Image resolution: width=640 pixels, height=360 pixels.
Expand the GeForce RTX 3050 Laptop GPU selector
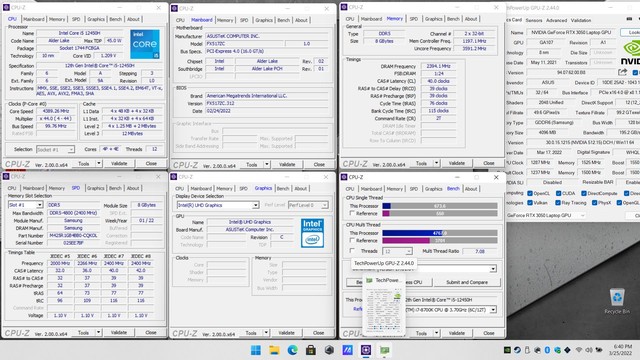tap(546, 215)
